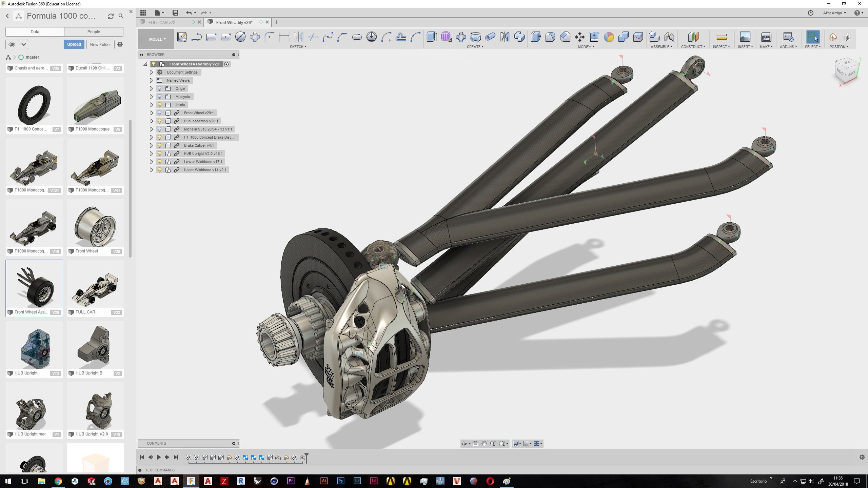Click the Upload button
Screen dimensions: 868x488
click(x=74, y=44)
